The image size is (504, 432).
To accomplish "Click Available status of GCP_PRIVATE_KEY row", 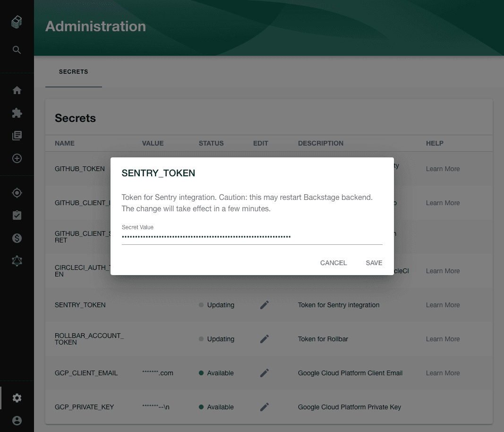I will [x=216, y=407].
